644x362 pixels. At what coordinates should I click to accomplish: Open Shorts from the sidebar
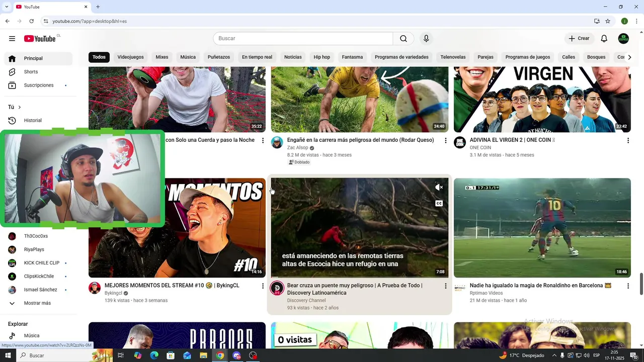pos(38,72)
